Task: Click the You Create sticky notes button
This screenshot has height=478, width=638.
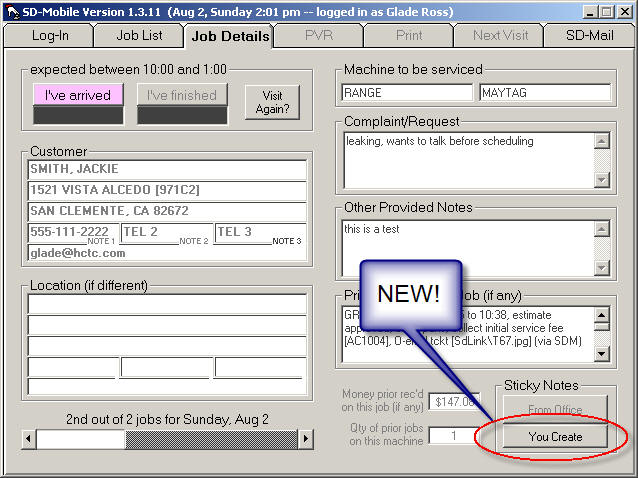Action: [554, 437]
